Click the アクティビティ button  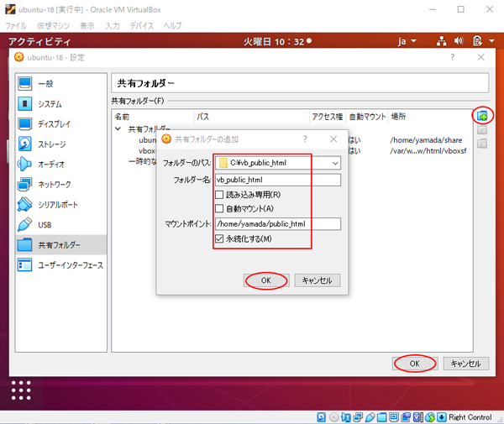pos(39,41)
